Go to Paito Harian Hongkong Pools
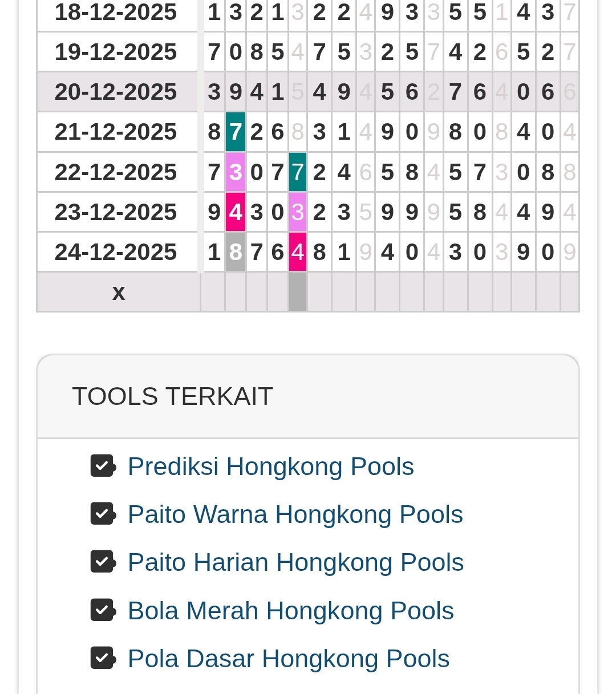The image size is (616, 694). pos(295,562)
